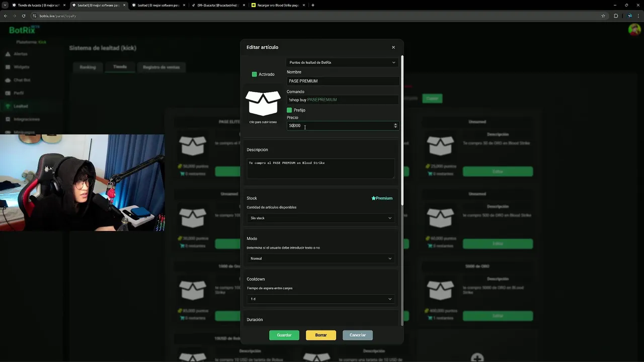This screenshot has width=644, height=362.
Task: Open the Puntos de lealtad de BotRix dropdown
Action: click(x=342, y=62)
